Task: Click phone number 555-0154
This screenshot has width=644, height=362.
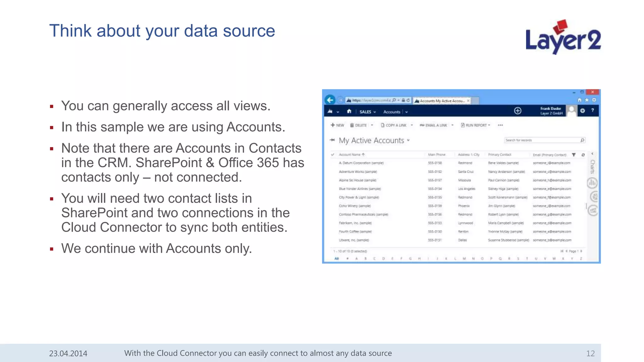Action: 435,189
